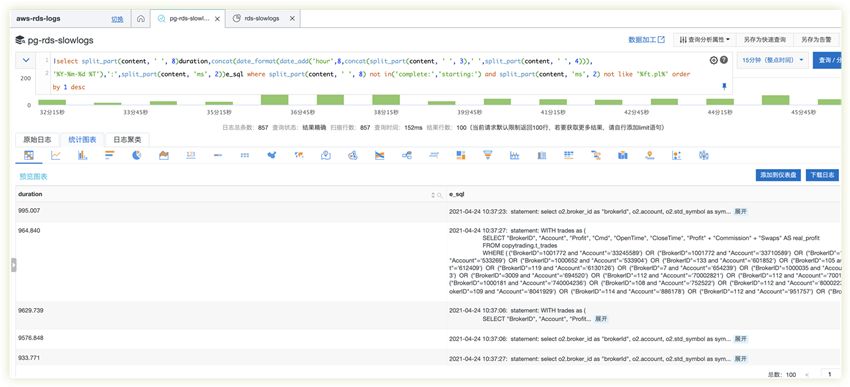Select the treemap chart icon
Viewport: 850px width, 387px height.
(x=461, y=156)
